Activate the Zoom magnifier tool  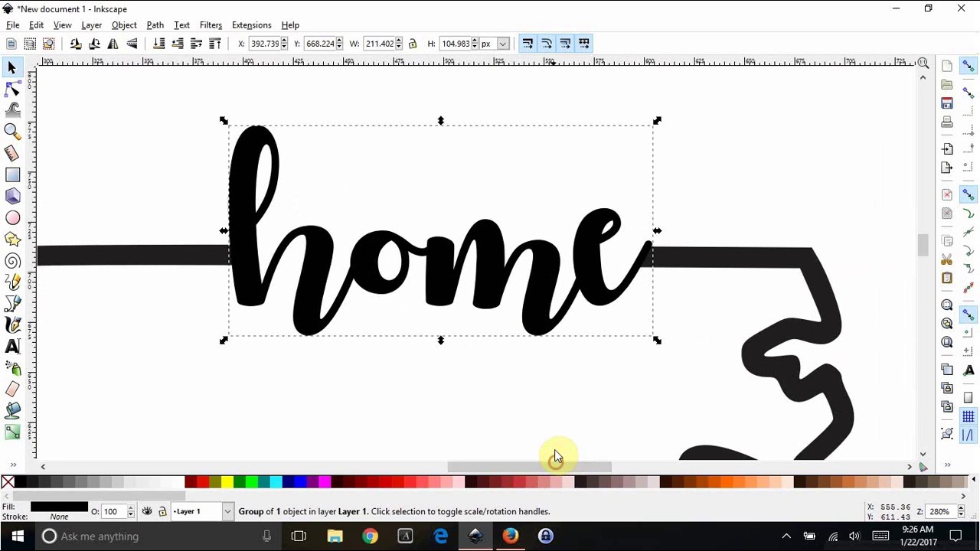pyautogui.click(x=11, y=132)
